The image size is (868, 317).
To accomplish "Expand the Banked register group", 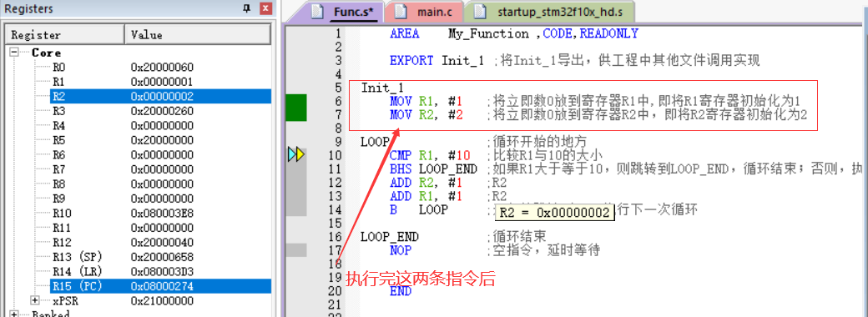I will [x=14, y=314].
